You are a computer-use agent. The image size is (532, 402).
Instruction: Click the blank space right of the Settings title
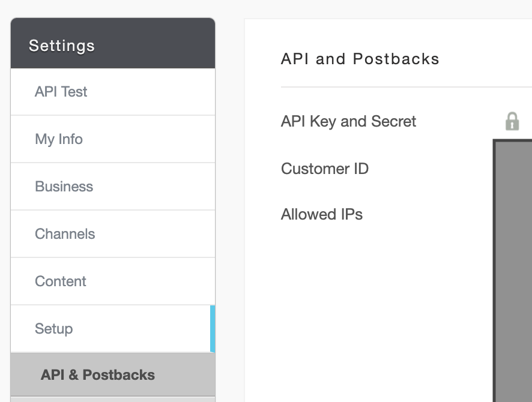coord(156,46)
